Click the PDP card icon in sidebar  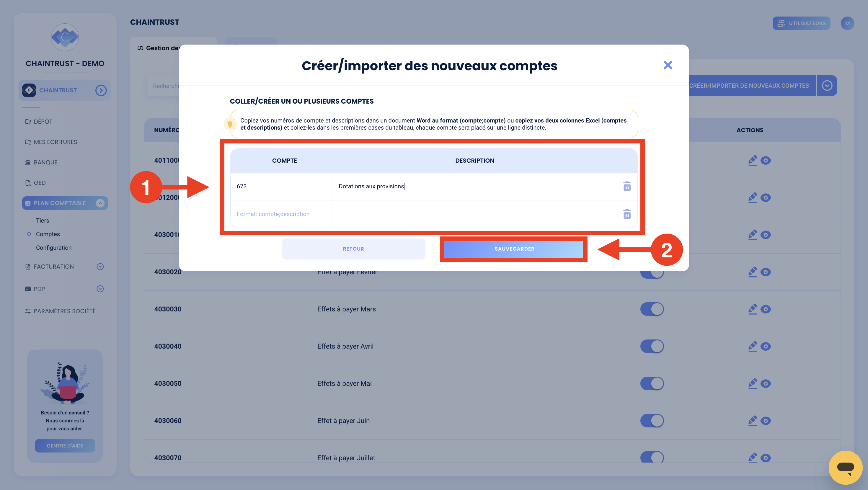pyautogui.click(x=28, y=289)
